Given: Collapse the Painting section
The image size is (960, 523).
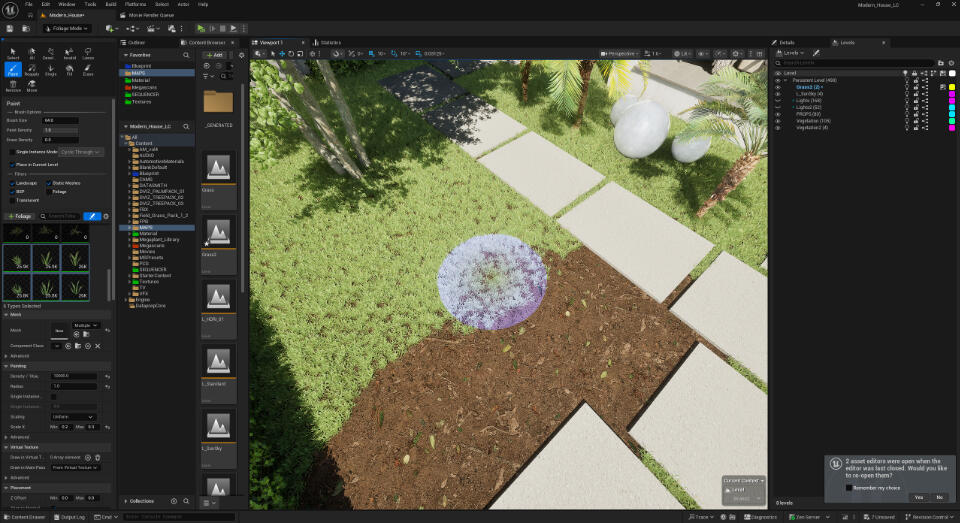Looking at the screenshot, I should click(6, 366).
